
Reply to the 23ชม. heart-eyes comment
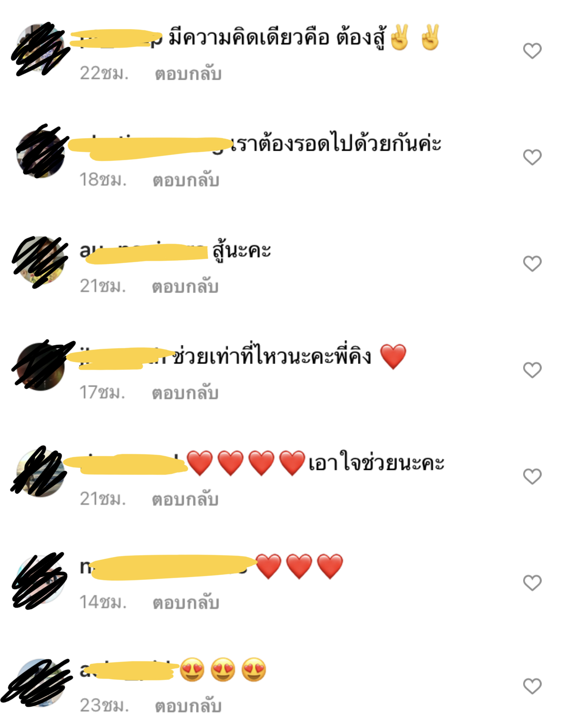pyautogui.click(x=188, y=705)
